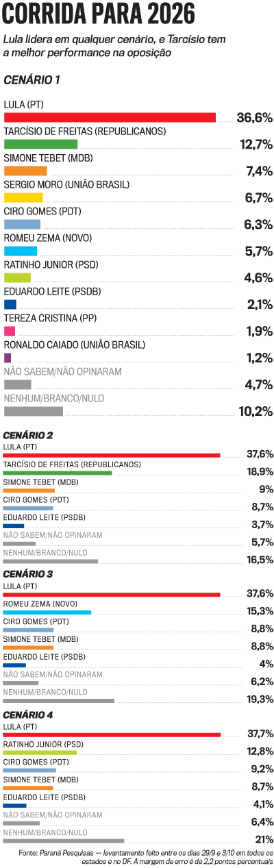
Task: Select the 'Cenário 3' heading
Action: [x=28, y=574]
